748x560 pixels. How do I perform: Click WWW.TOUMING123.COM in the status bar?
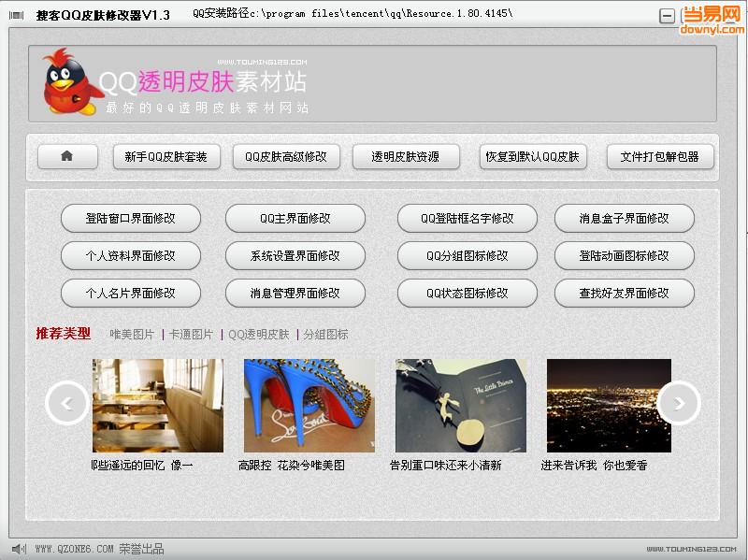pyautogui.click(x=691, y=550)
